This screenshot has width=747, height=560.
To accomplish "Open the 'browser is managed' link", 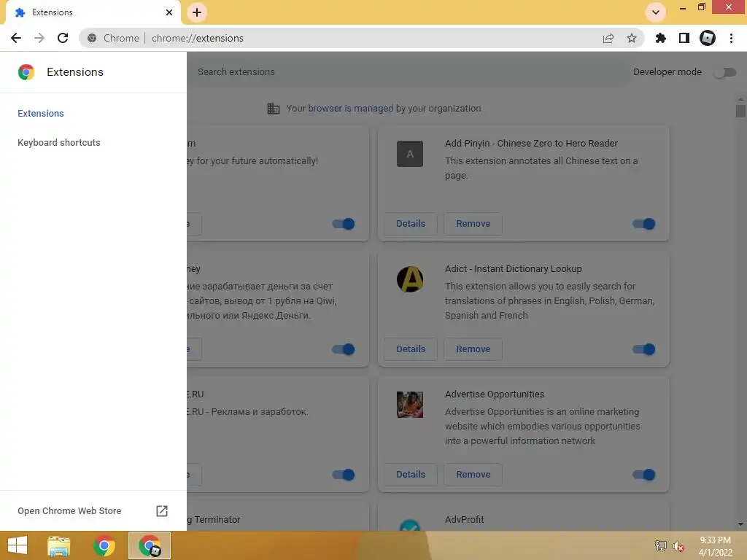I will tap(351, 108).
